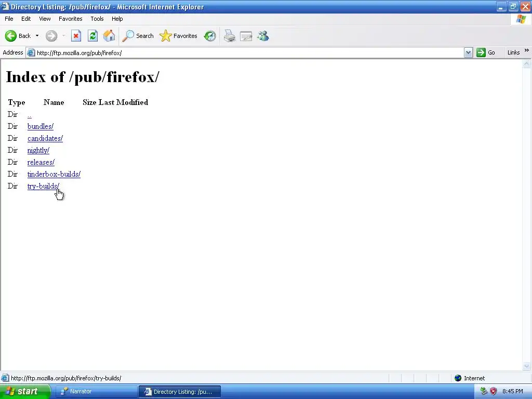
Task: Close the Internet Explorer window
Action: [x=525, y=6]
